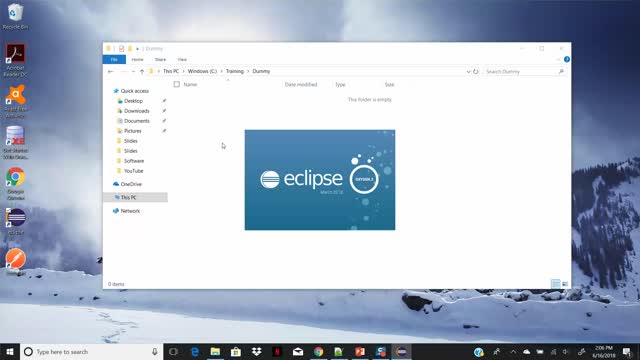Open Dropbox from the taskbar
Viewport: 640px width, 360px height.
(x=256, y=351)
